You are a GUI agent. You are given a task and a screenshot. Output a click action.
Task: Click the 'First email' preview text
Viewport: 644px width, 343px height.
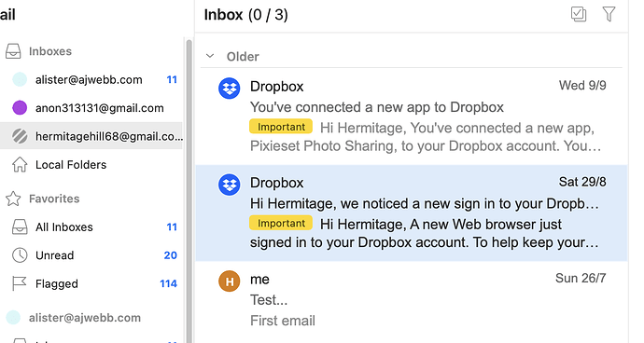(x=283, y=321)
